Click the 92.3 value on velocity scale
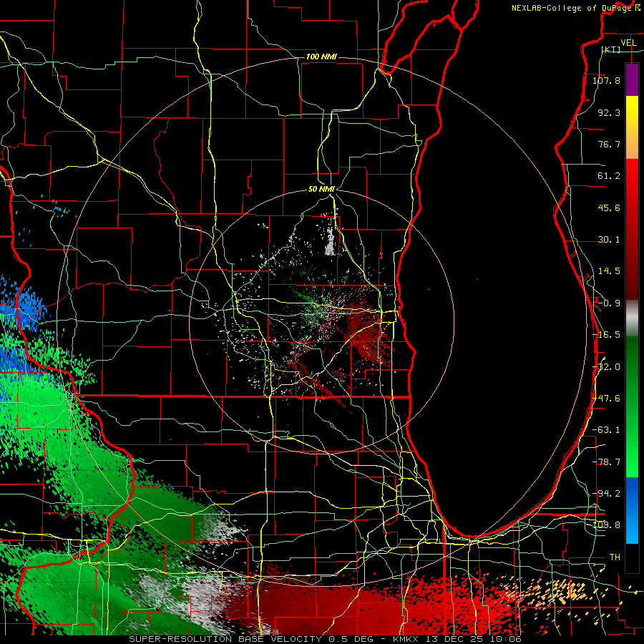The width and height of the screenshot is (644, 644). coord(609,112)
